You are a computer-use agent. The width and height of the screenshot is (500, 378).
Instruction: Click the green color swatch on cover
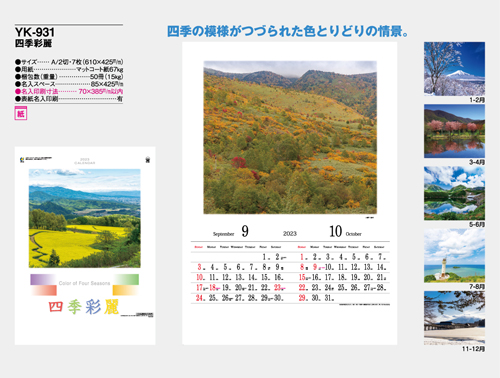(126, 279)
